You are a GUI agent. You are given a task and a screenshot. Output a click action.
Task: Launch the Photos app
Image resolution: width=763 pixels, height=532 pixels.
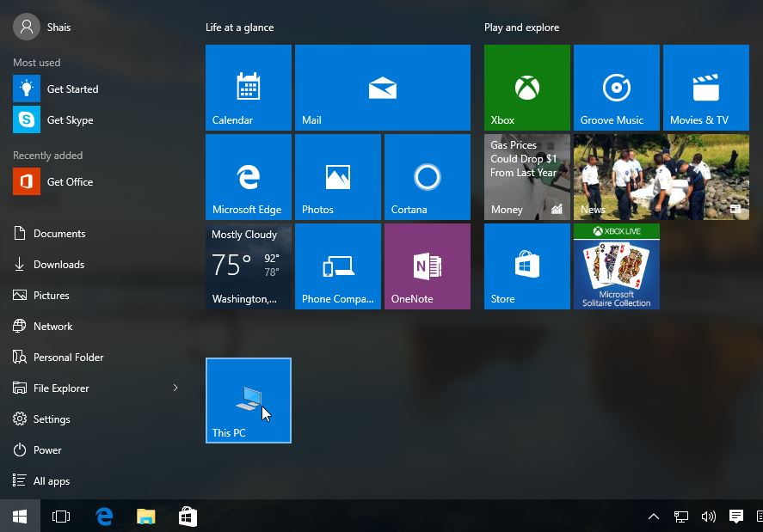(x=337, y=176)
